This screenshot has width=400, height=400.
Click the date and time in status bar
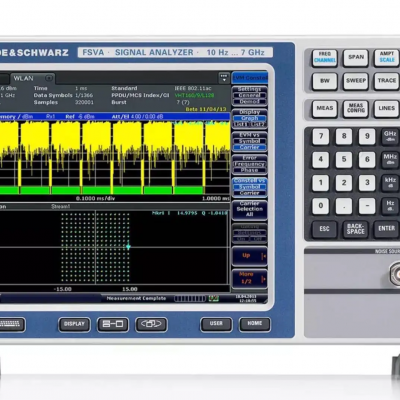[246, 298]
